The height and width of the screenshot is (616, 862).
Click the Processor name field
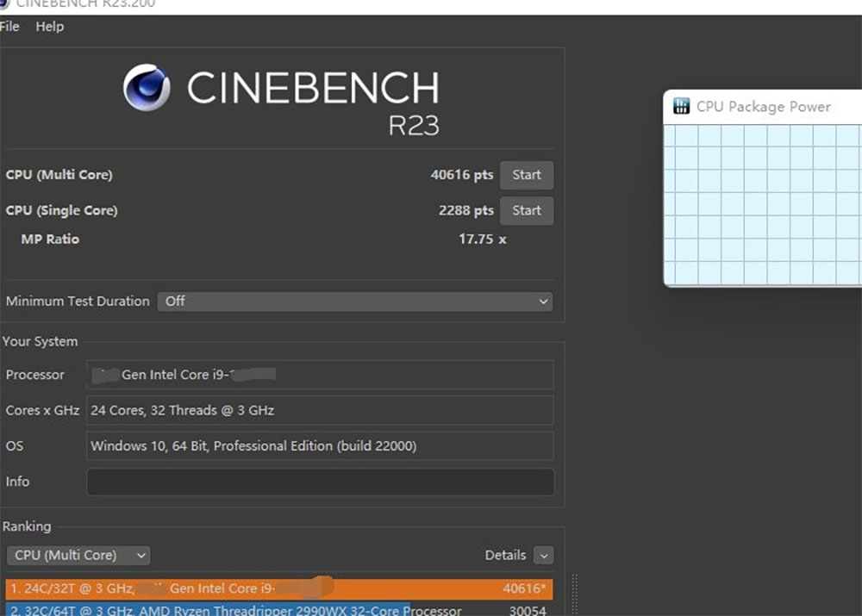pos(320,375)
